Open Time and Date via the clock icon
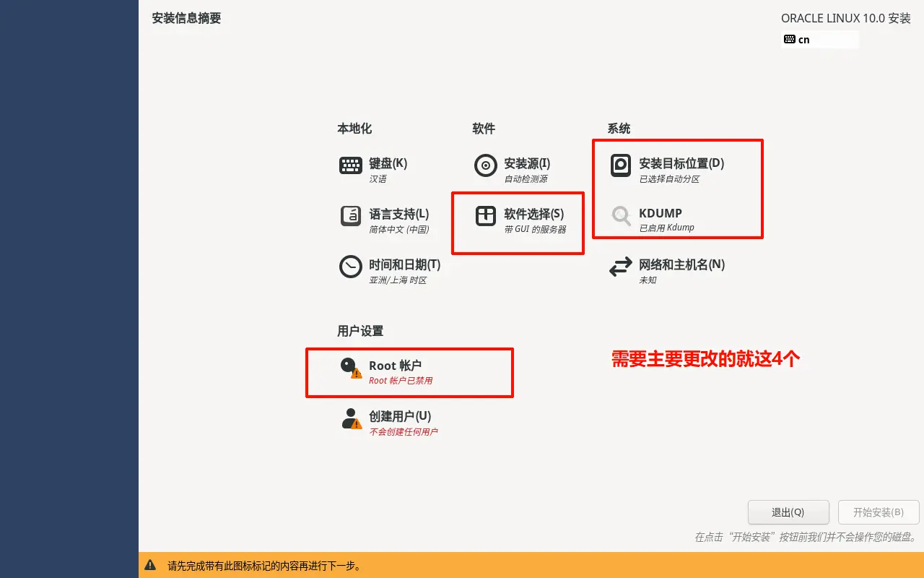This screenshot has height=578, width=924. pos(349,267)
